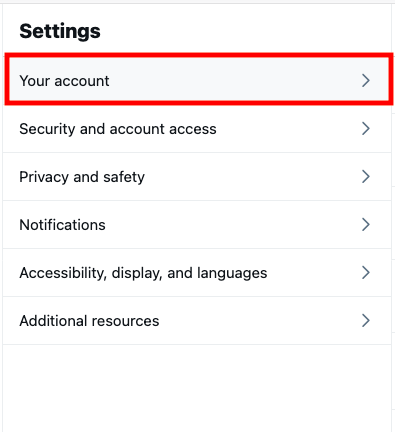Click the chevron beside Security and account access
This screenshot has height=432, width=395.
[x=366, y=129]
